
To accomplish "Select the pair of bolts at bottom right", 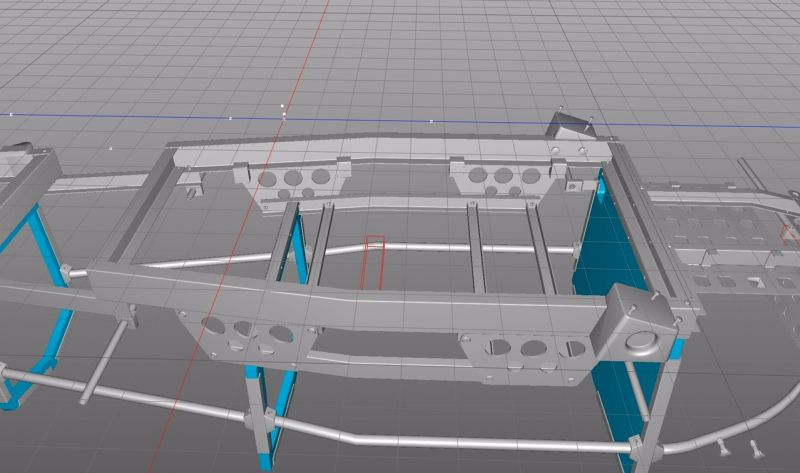I will [x=738, y=449].
